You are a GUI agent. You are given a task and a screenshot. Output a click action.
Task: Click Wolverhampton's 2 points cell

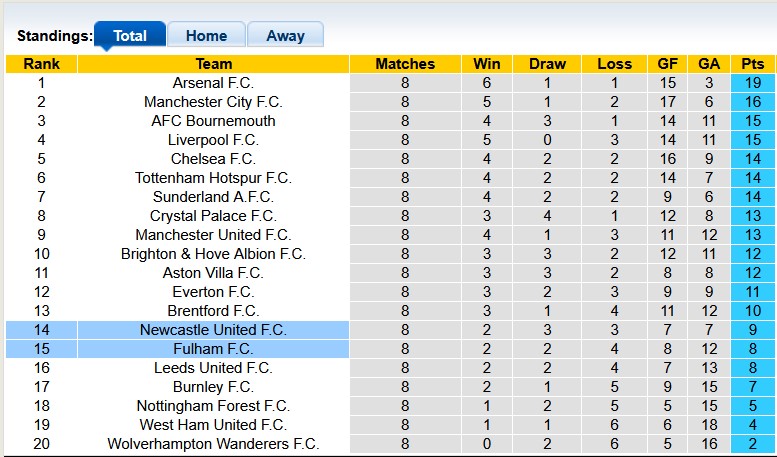pyautogui.click(x=753, y=444)
